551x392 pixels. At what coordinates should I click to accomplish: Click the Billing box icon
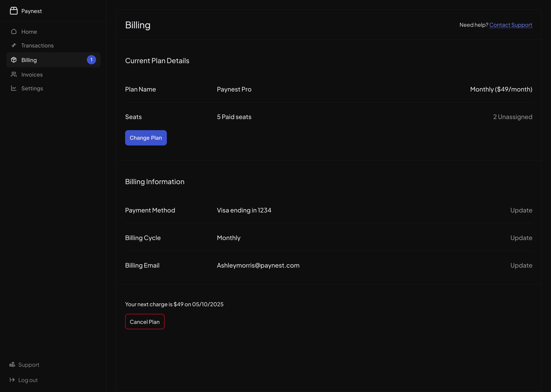pos(14,60)
